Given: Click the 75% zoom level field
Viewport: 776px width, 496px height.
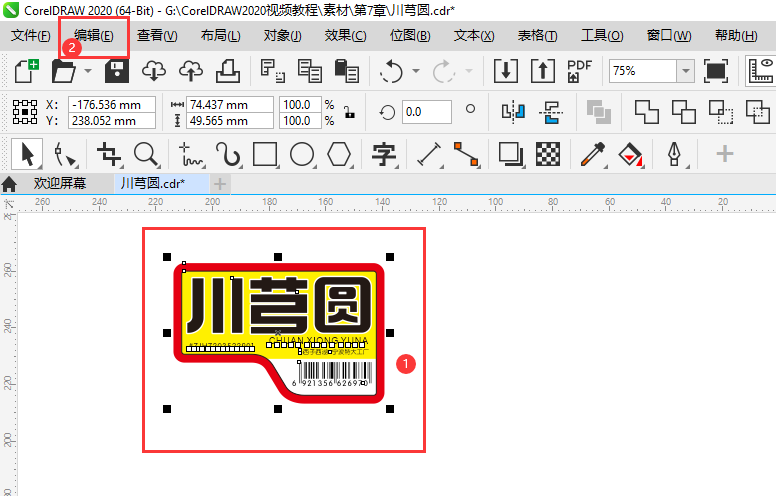Looking at the screenshot, I should coord(642,71).
